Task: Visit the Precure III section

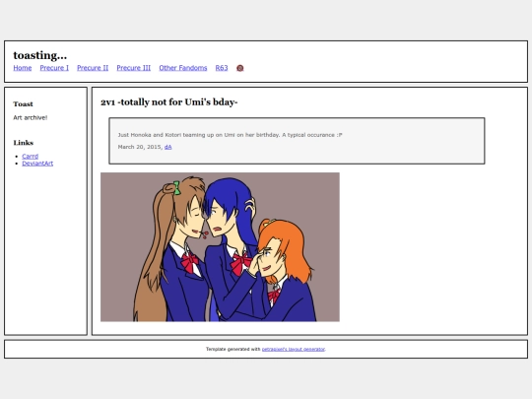Action: [134, 68]
